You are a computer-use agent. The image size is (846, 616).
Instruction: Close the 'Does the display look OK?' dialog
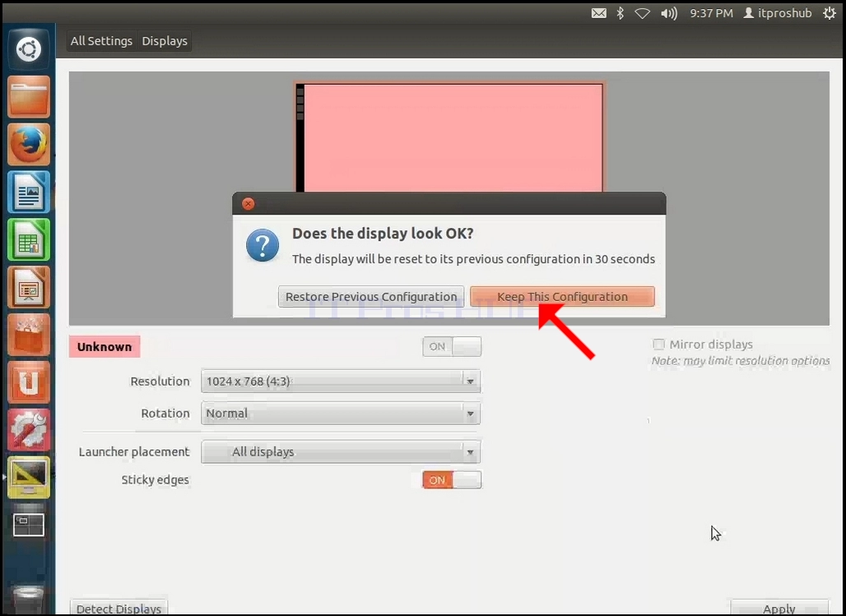(x=249, y=204)
